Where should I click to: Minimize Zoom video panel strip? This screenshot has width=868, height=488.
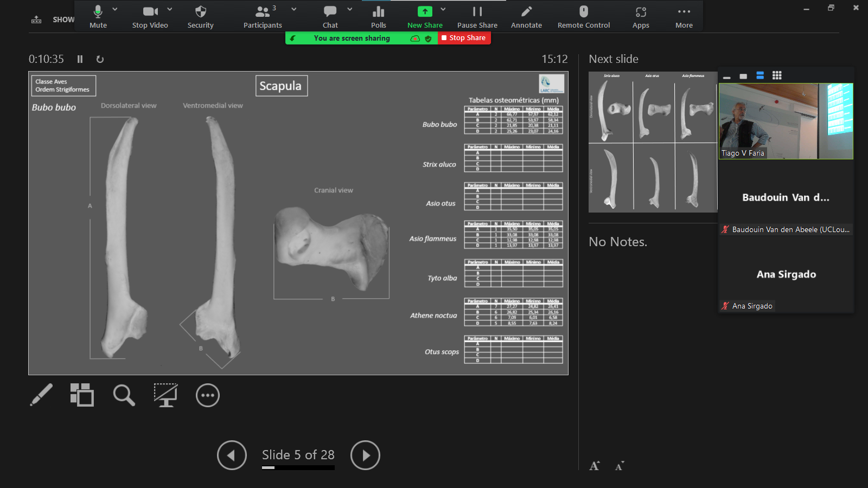727,76
